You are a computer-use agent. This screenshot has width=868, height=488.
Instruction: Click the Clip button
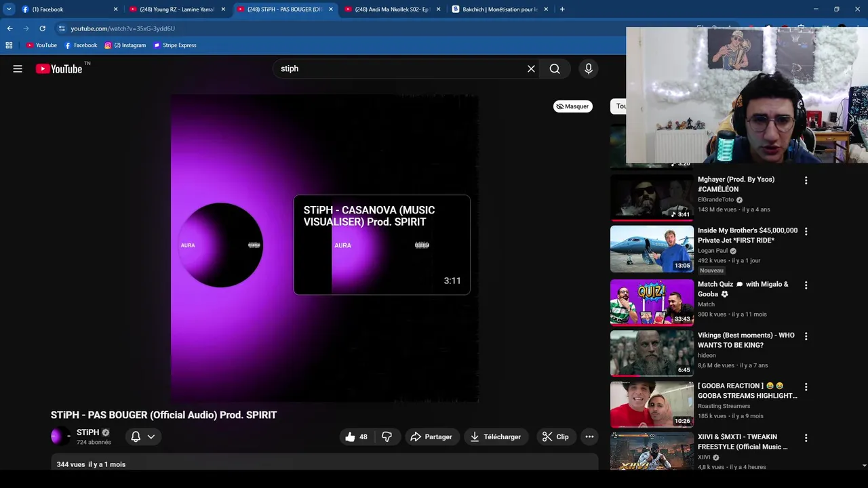pyautogui.click(x=555, y=437)
